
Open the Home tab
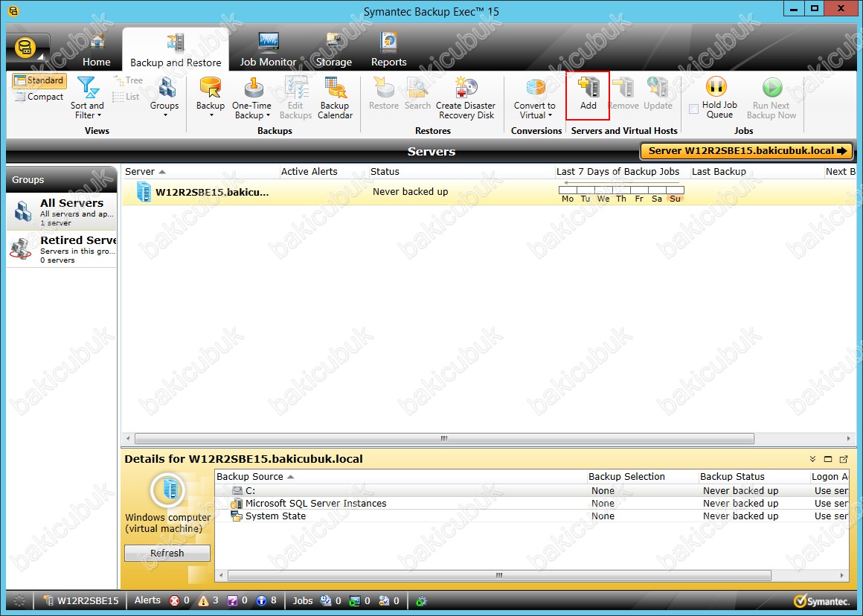tap(96, 50)
